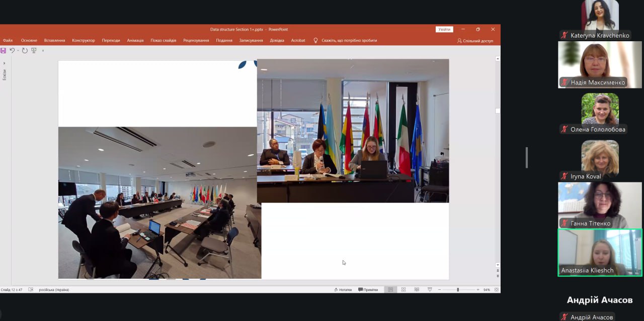Open the Вставлення ribbon tab
This screenshot has width=644, height=321.
click(54, 40)
